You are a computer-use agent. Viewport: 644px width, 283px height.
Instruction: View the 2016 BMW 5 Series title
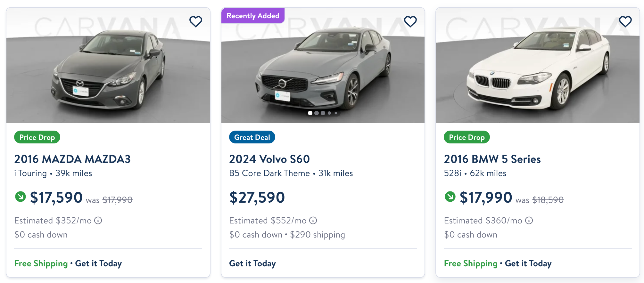coord(492,159)
